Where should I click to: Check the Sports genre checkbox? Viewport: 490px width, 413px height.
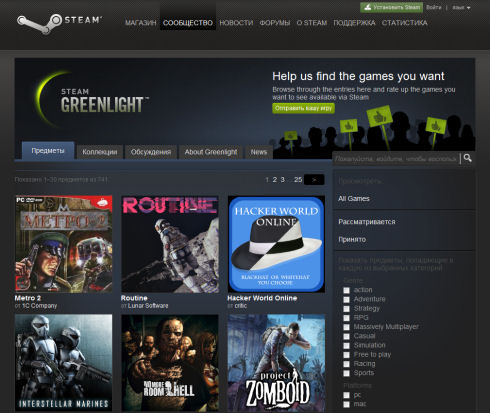tap(347, 373)
